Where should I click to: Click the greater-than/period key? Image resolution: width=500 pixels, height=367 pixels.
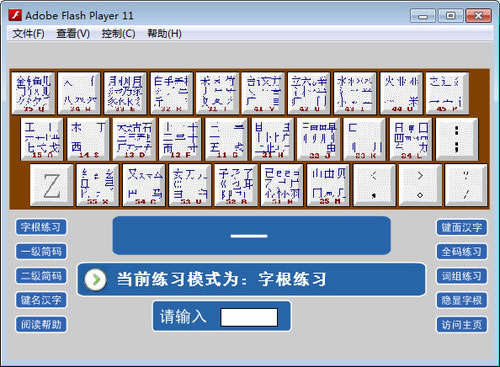point(420,185)
